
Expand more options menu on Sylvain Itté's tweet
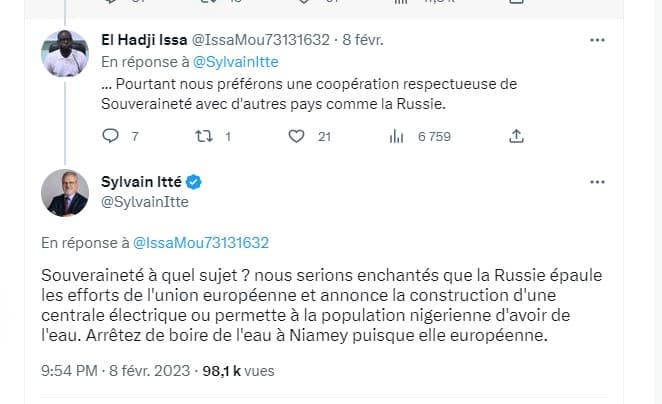point(597,182)
